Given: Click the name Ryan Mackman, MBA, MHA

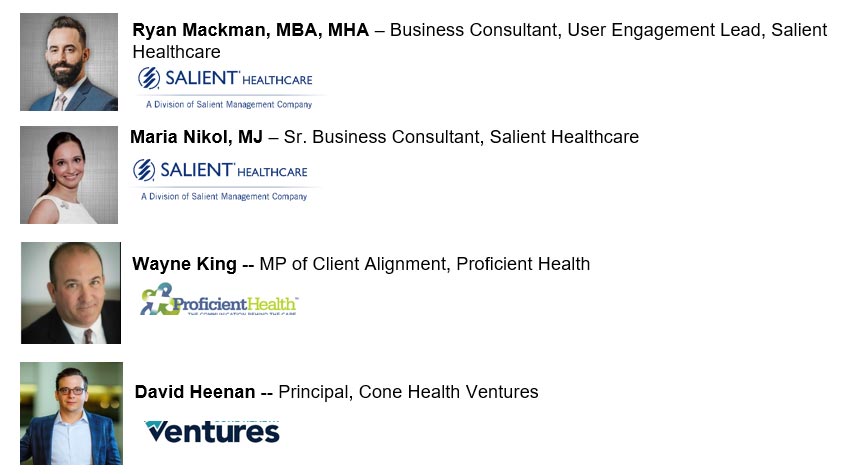Looking at the screenshot, I should pos(250,30).
